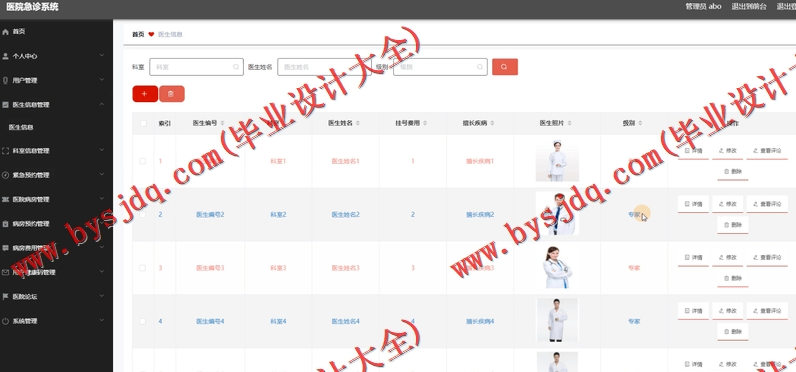Expand 个人中心 using its chevron
796x372 pixels.
[x=102, y=55]
